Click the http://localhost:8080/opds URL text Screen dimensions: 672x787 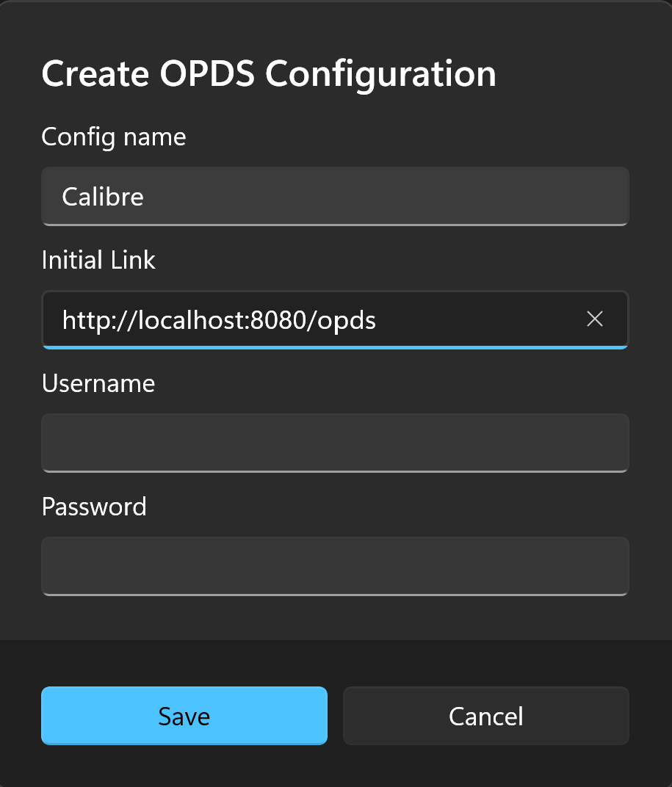pos(219,320)
